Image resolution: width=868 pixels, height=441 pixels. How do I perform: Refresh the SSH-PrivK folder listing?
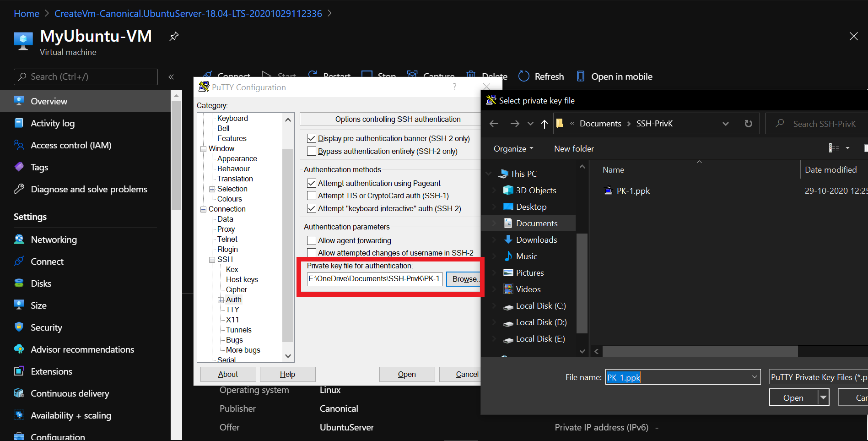tap(748, 124)
